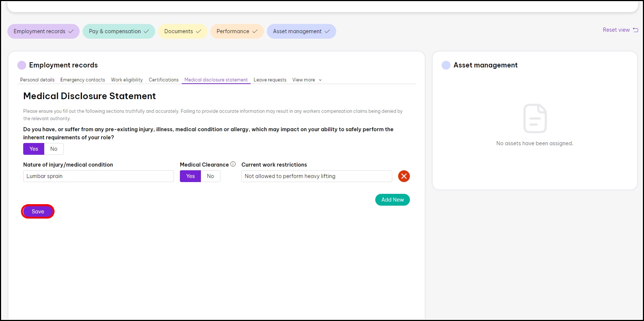
Task: Click the Employment records purple circle icon
Action: click(22, 65)
